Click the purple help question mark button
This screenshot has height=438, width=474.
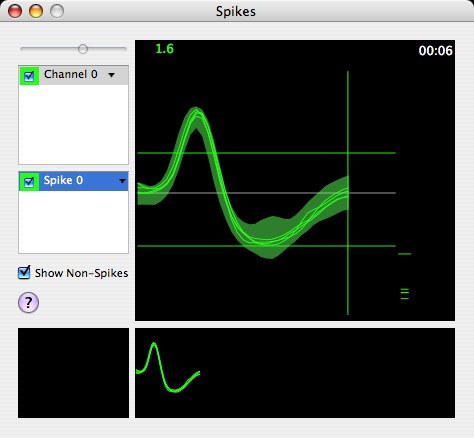(28, 302)
